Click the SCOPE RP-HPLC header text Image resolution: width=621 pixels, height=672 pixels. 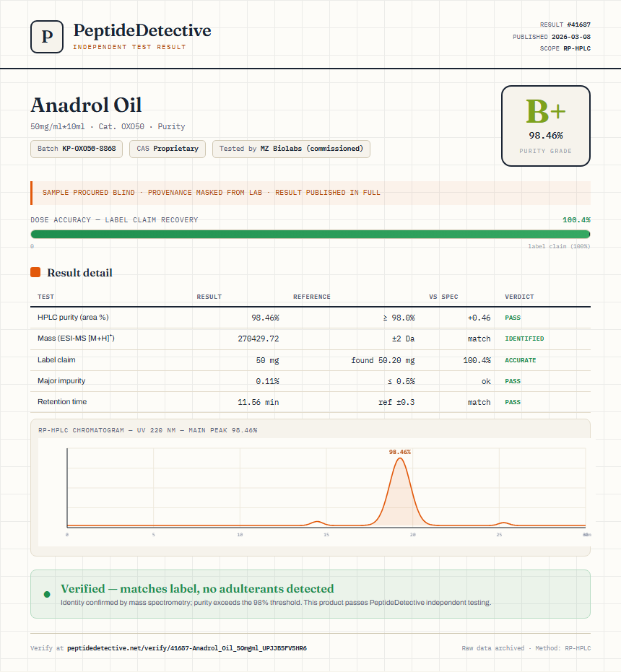click(565, 48)
